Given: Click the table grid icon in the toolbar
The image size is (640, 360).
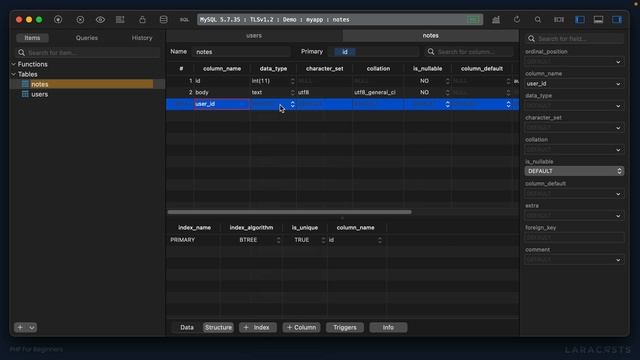Looking at the screenshot, I should pos(120,20).
